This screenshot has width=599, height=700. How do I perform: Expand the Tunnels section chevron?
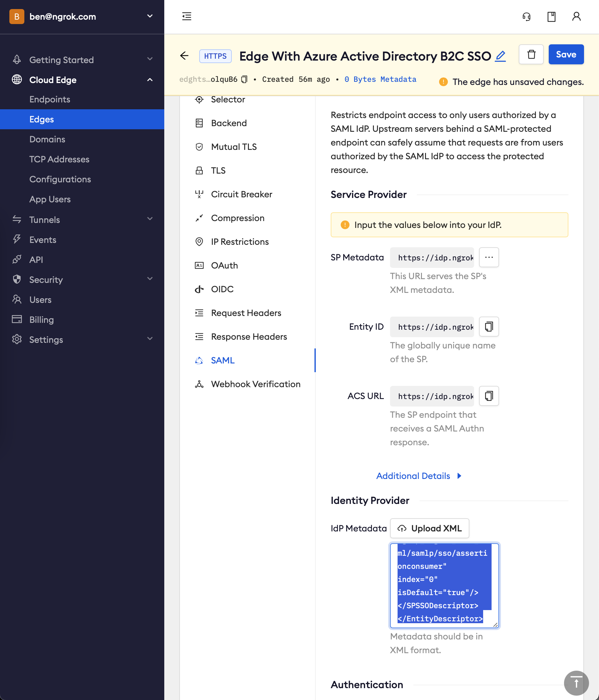(x=150, y=219)
